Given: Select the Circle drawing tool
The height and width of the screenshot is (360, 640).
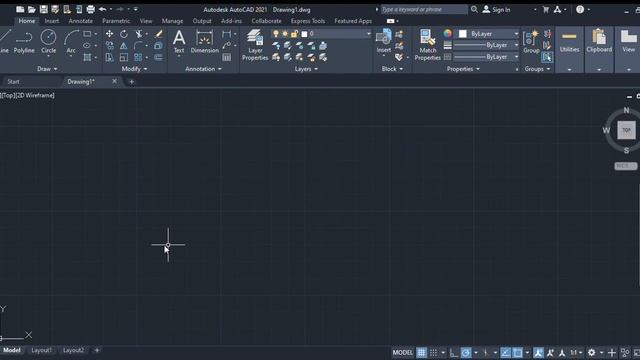Looking at the screenshot, I should tap(48, 42).
